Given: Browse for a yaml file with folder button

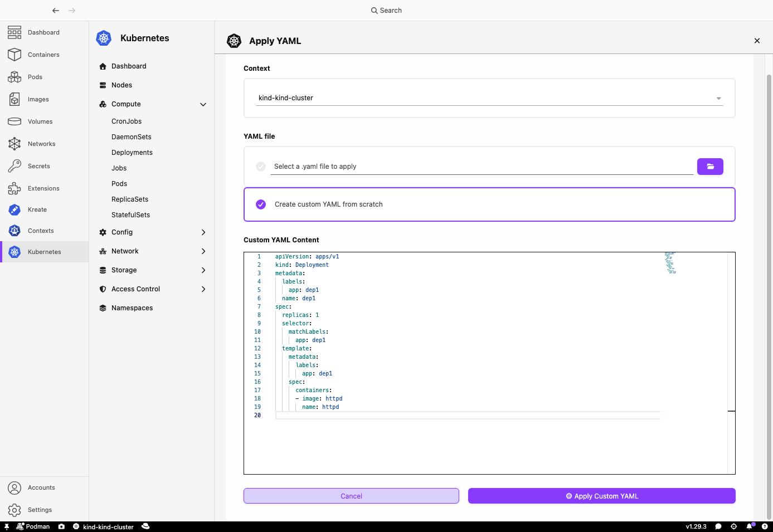Looking at the screenshot, I should (x=710, y=167).
